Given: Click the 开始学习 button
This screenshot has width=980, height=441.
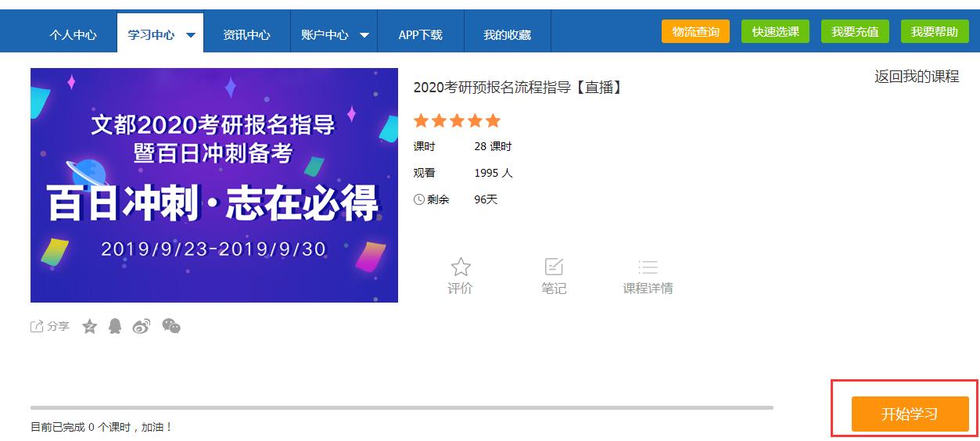Looking at the screenshot, I should [x=910, y=414].
